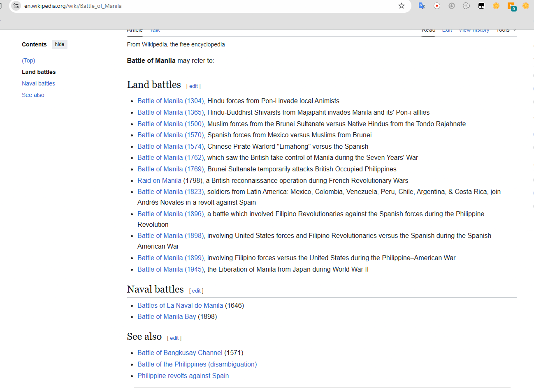Open Battle of Manila Bay link
Screen dimensions: 534x392
[167, 317]
